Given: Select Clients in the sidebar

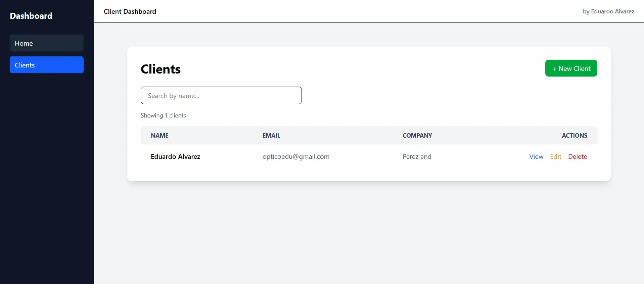Looking at the screenshot, I should pos(46,65).
